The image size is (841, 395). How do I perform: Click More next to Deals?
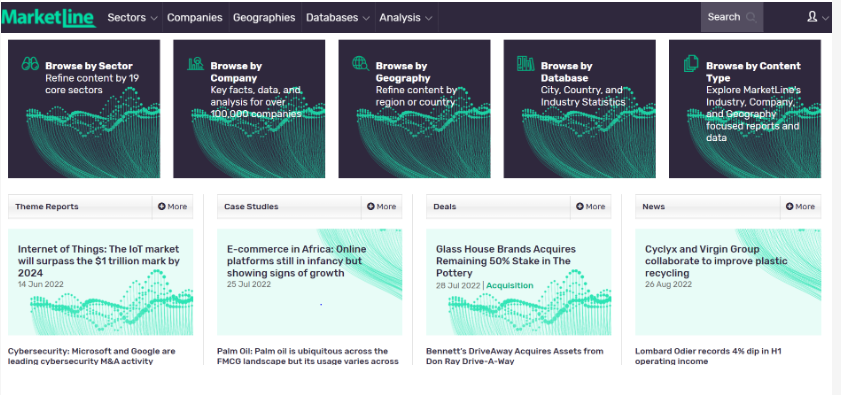coord(591,207)
